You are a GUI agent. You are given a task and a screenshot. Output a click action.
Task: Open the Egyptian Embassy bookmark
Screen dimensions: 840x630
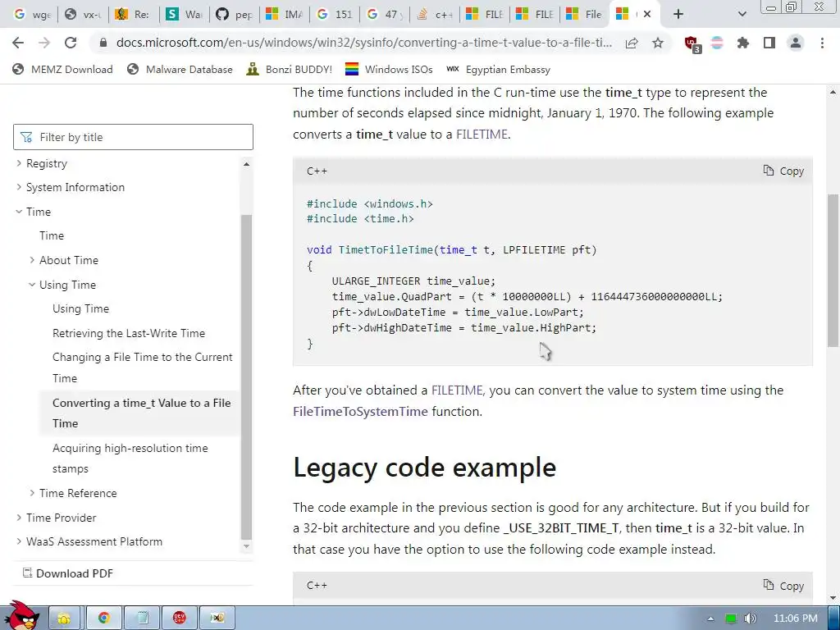point(498,69)
